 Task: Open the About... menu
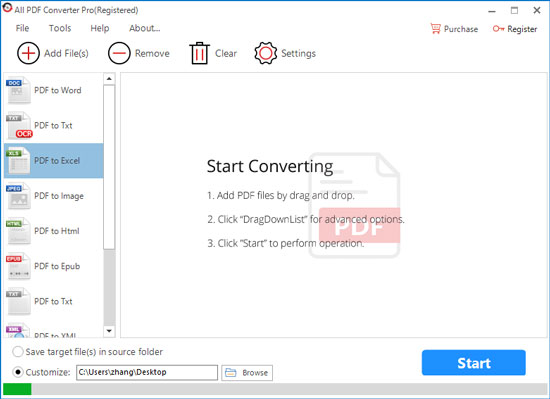tap(145, 28)
